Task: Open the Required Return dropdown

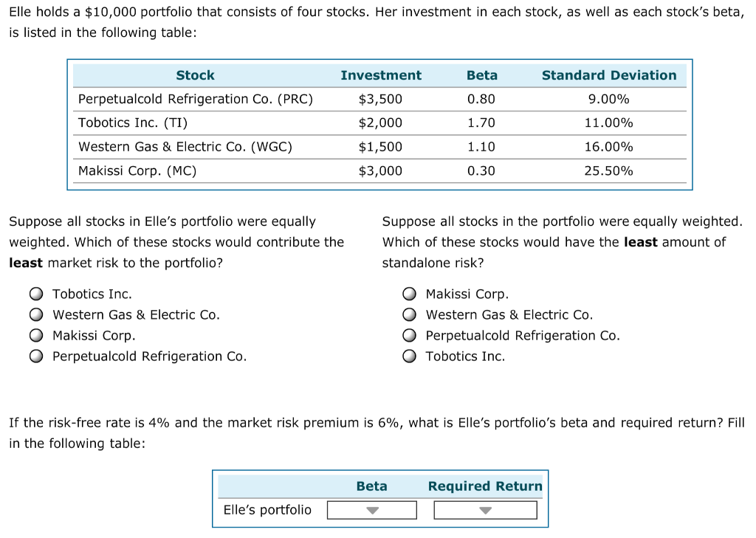Action: 485,509
